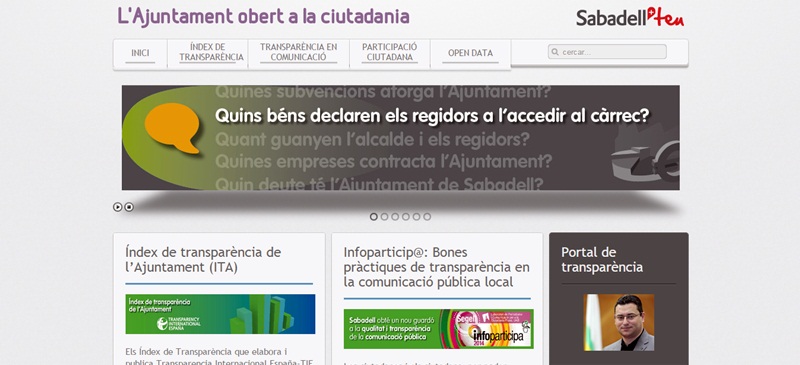Click the heading L'Ajuntament obert a la ciutadania

point(263,16)
